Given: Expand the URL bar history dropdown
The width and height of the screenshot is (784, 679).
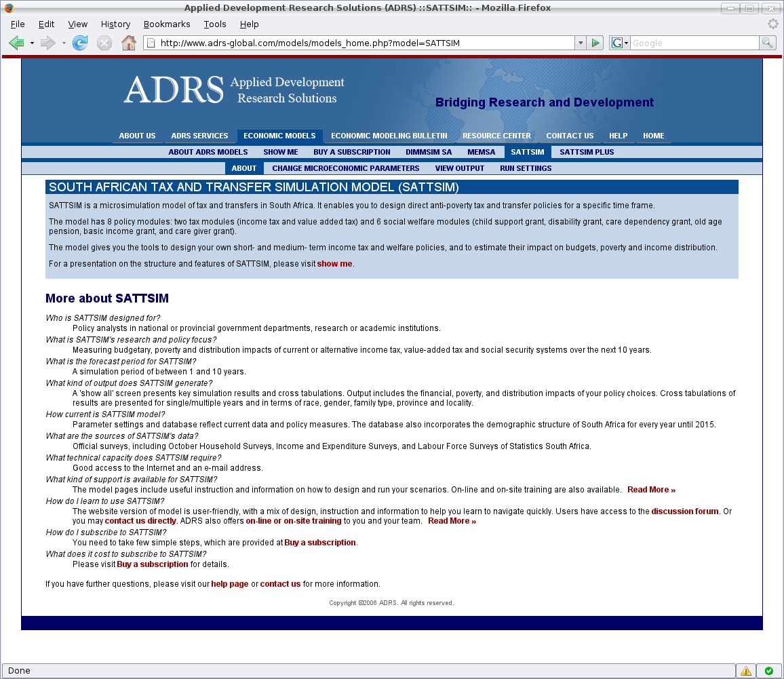Looking at the screenshot, I should (580, 43).
